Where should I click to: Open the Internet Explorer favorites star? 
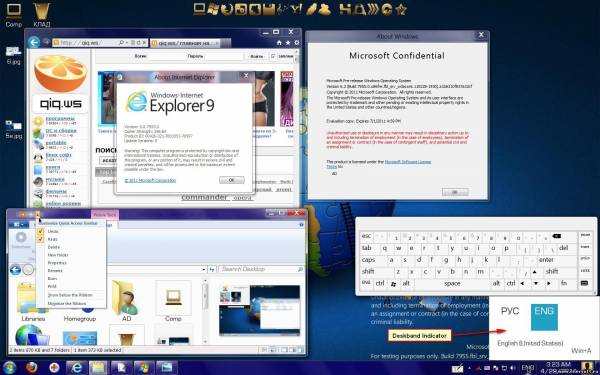[288, 43]
